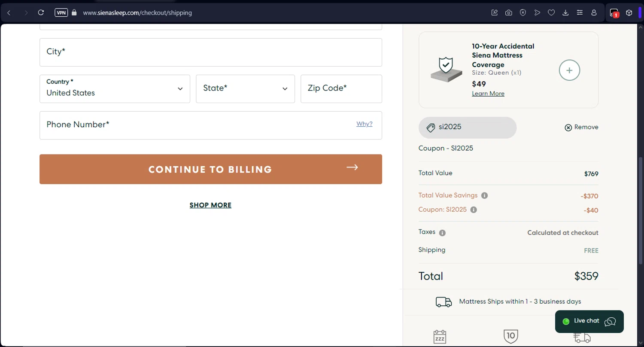Click the page vertical scrollbar
644x347 pixels.
point(641,210)
